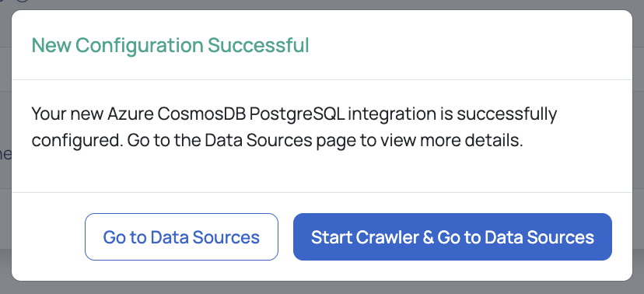Image resolution: width=644 pixels, height=294 pixels.
Task: Click the word New in the green heading
Action: point(51,45)
